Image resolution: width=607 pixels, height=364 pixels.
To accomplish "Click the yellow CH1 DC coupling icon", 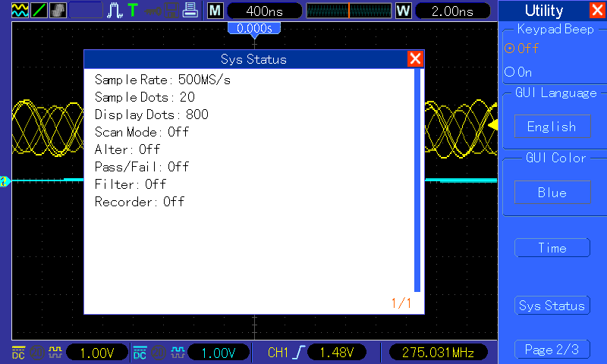I will pos(18,353).
